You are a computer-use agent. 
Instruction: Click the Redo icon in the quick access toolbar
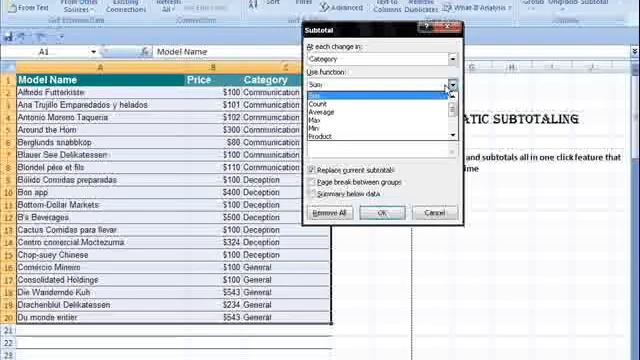41,38
